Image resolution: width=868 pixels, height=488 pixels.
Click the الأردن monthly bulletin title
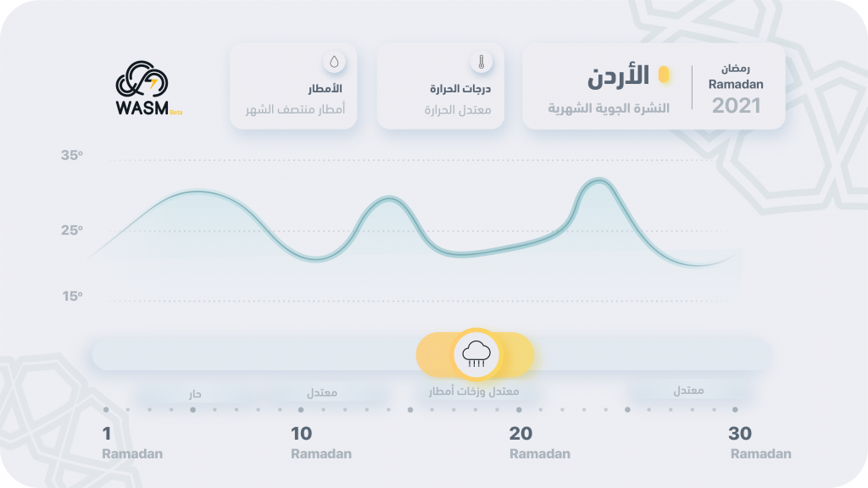(618, 77)
